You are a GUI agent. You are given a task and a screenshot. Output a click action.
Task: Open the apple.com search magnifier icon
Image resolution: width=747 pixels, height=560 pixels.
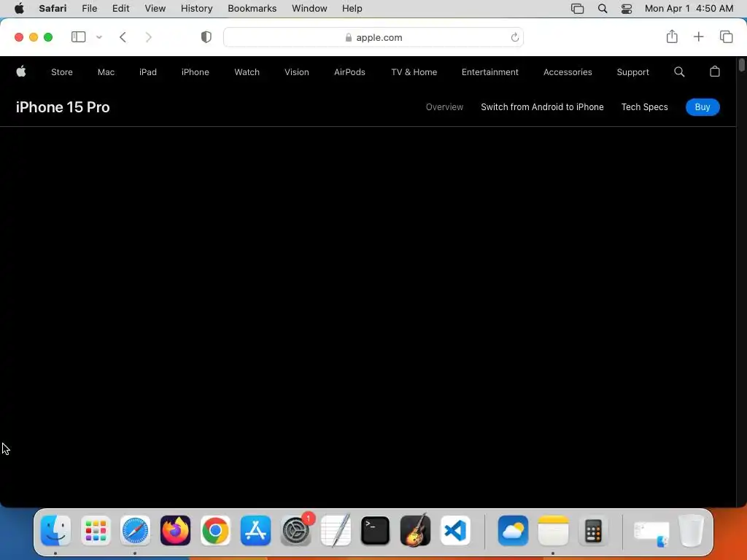point(679,72)
